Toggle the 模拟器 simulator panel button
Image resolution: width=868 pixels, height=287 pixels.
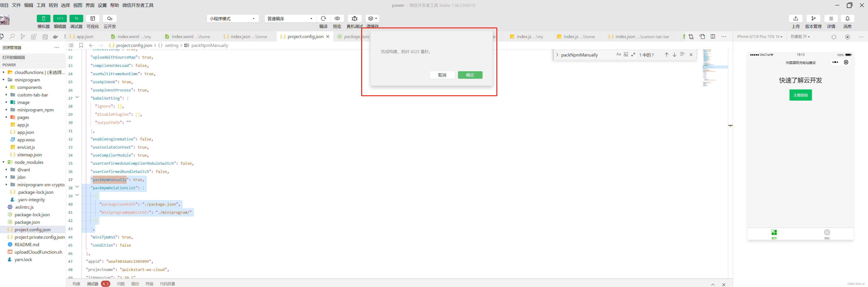click(43, 19)
